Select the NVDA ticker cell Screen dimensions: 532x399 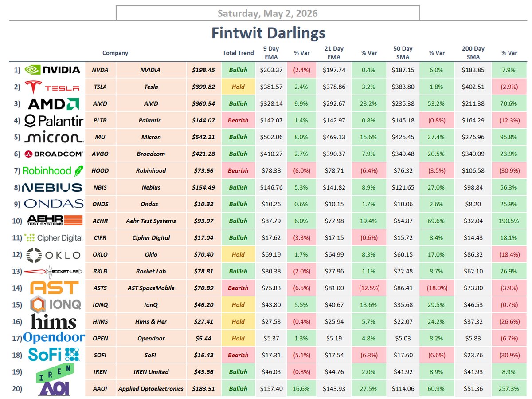100,70
